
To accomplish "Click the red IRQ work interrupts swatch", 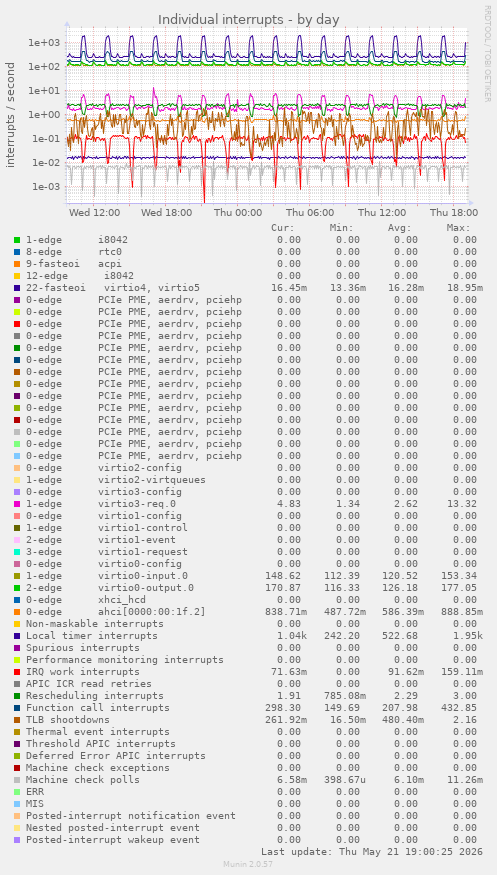I will click(17, 672).
